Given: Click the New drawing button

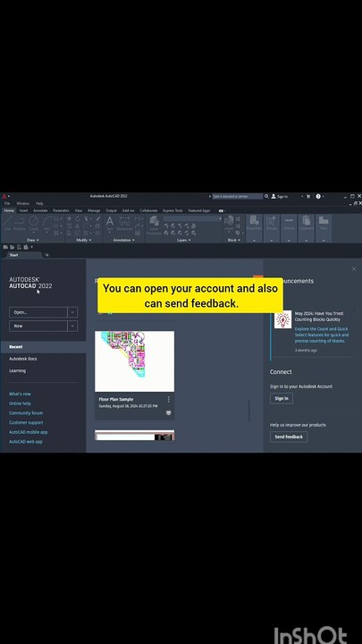Looking at the screenshot, I should click(38, 326).
